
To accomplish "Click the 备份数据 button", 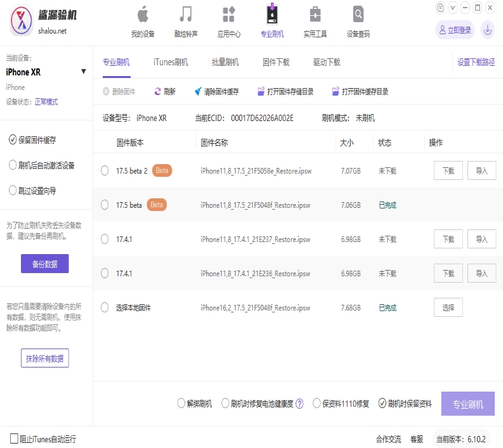I will point(44,264).
